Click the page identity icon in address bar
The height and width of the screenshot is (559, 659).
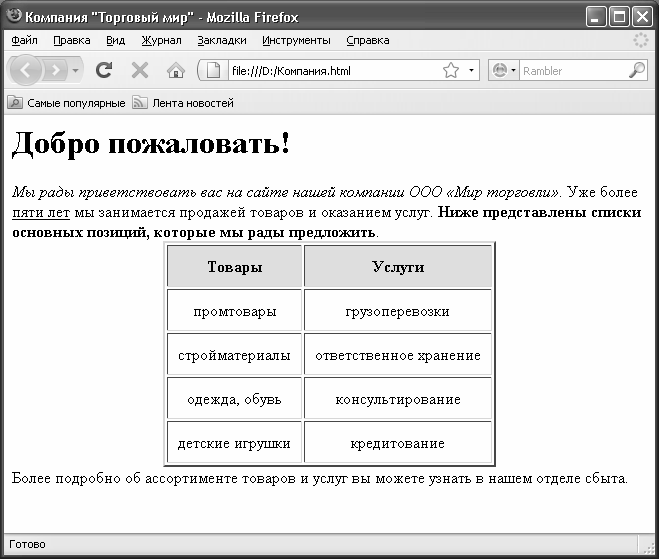click(213, 70)
